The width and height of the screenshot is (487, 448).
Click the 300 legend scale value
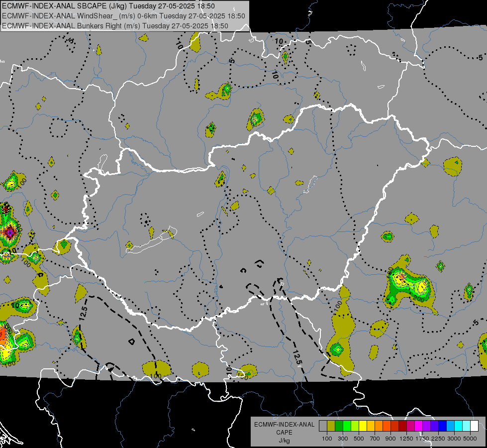(x=343, y=439)
